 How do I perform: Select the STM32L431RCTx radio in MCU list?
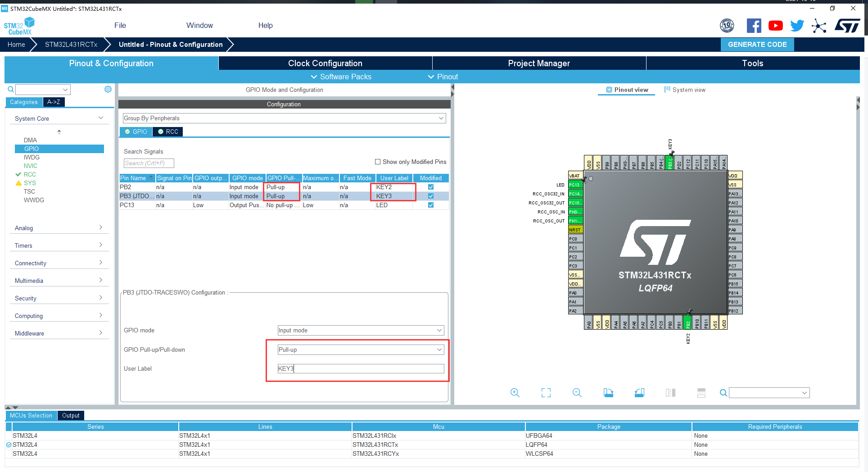coord(9,445)
